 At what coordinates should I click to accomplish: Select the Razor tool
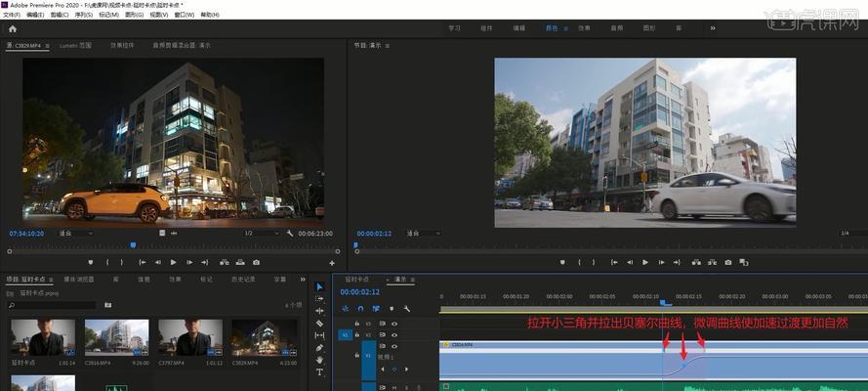click(319, 323)
